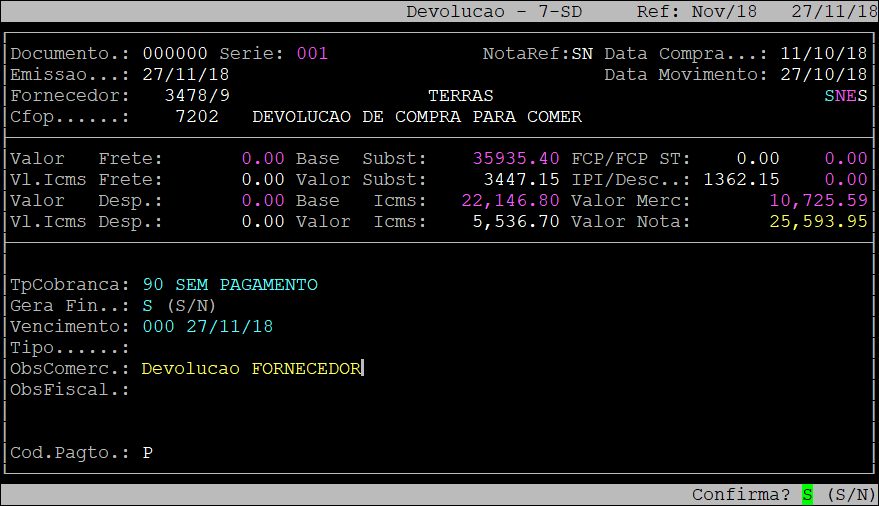Click the supplier name TERRAS
The height and width of the screenshot is (506, 879).
(x=461, y=96)
